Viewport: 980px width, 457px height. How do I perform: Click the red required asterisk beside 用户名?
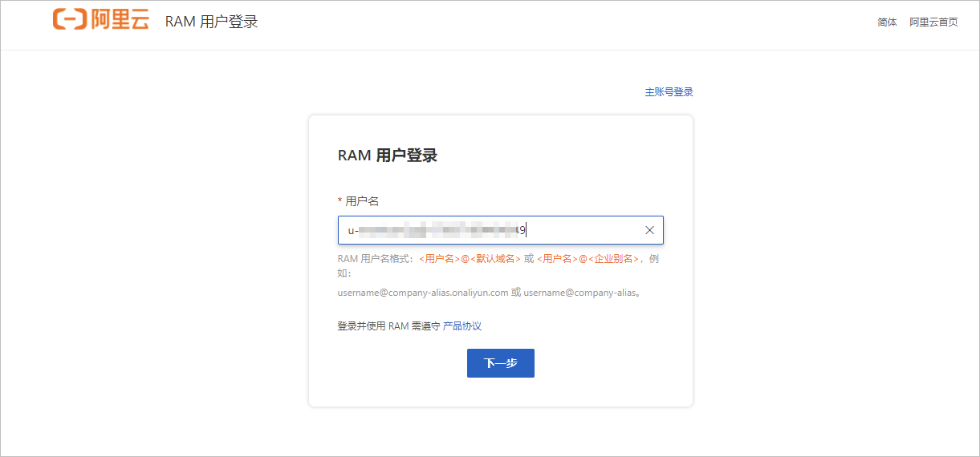coord(340,201)
